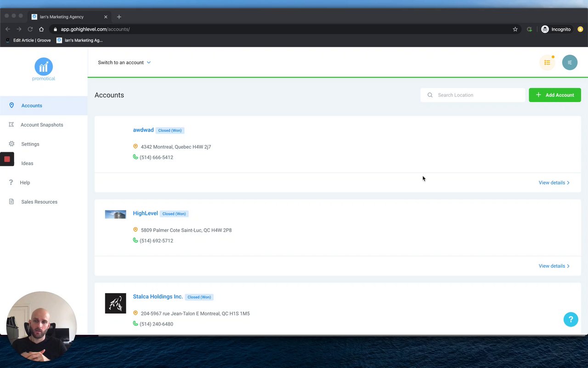588x368 pixels.
Task: Click the browser reload button
Action: [30, 29]
